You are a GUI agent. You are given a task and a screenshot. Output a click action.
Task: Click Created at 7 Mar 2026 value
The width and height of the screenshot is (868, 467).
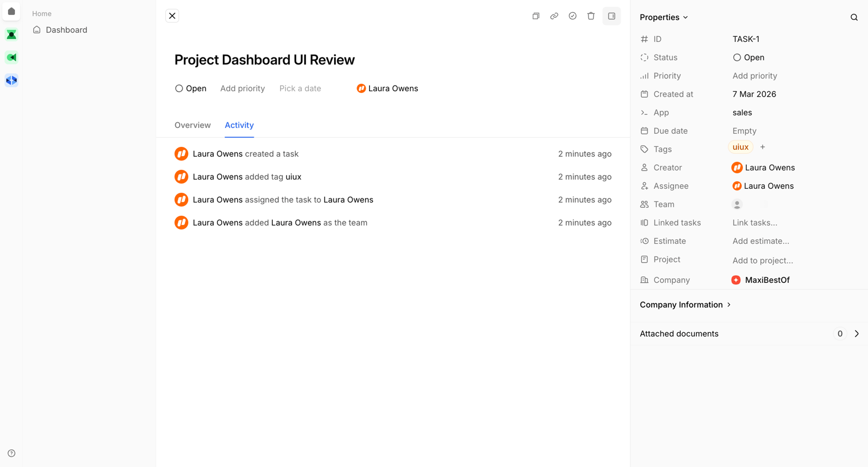pyautogui.click(x=754, y=94)
